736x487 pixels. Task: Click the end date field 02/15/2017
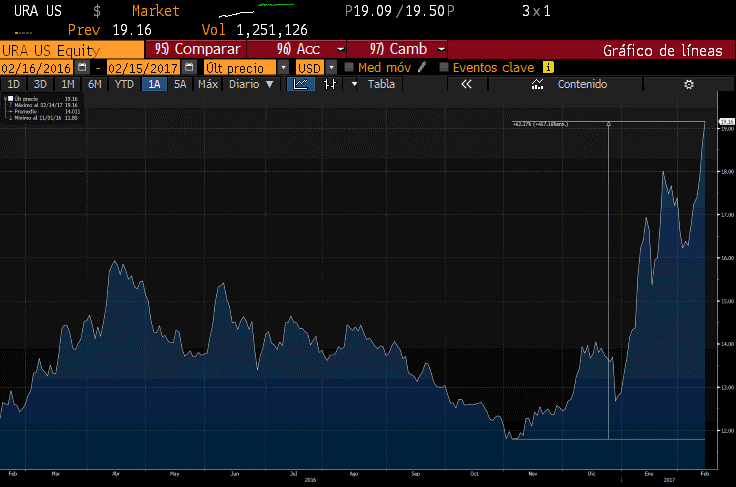tap(143, 68)
